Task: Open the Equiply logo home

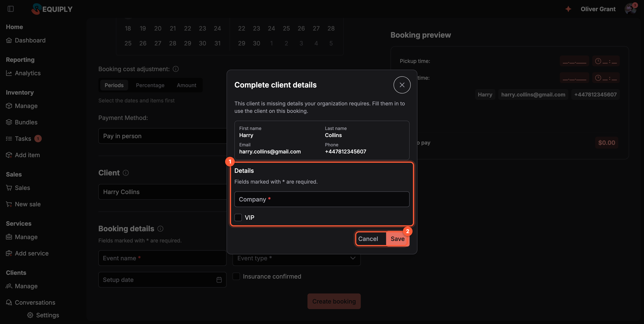Action: pos(52,9)
